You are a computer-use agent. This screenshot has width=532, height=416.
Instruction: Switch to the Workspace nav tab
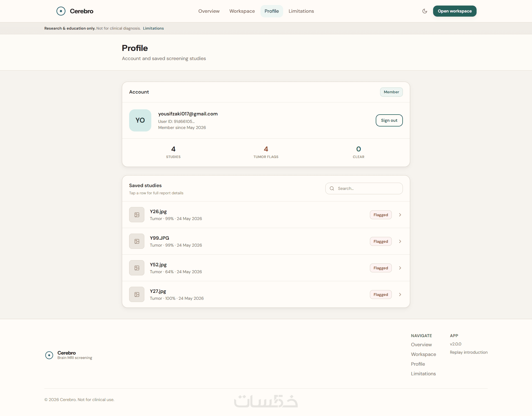pos(242,11)
